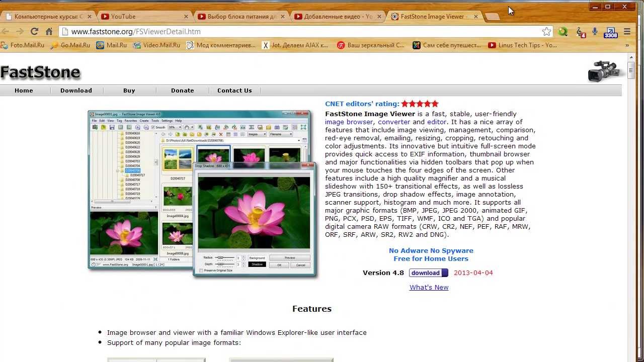
Task: Click the download button for Version 4.8
Action: tap(428, 273)
